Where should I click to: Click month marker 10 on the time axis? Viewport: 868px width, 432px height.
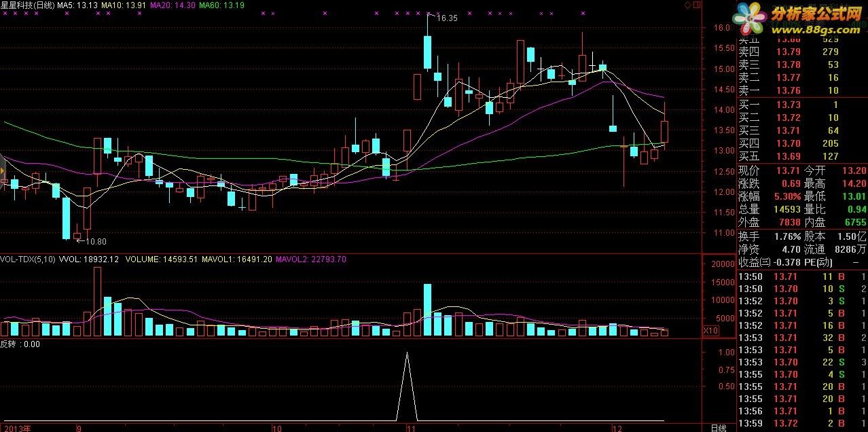click(x=276, y=428)
